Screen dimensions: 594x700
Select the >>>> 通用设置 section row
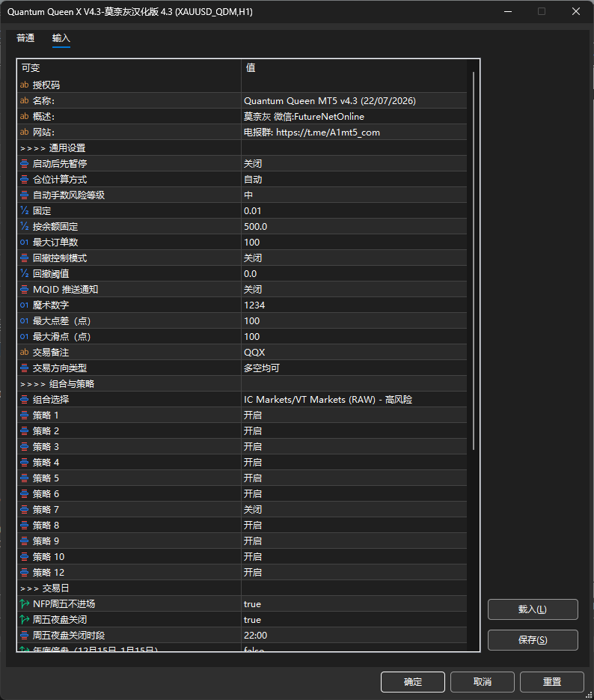pos(242,148)
